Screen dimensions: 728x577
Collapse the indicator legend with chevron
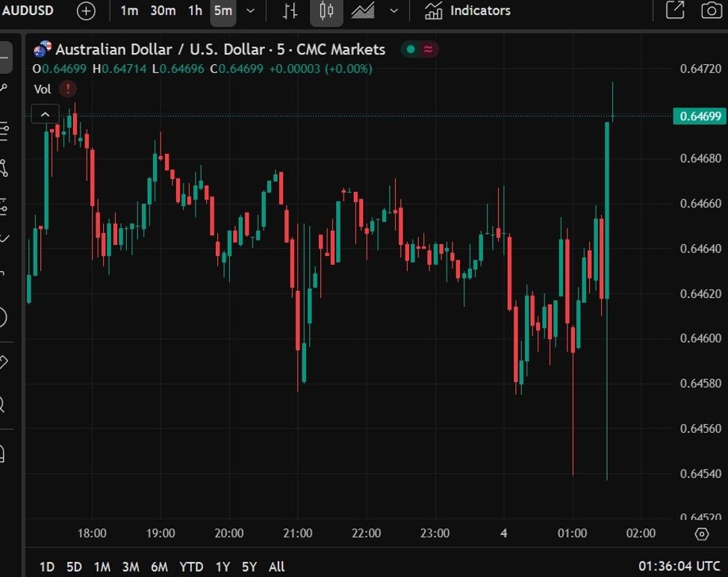pos(45,114)
